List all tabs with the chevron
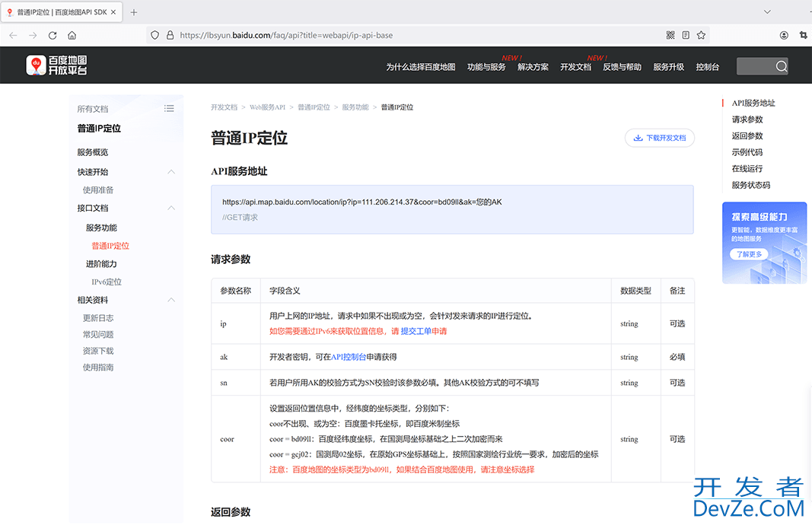 click(x=767, y=12)
